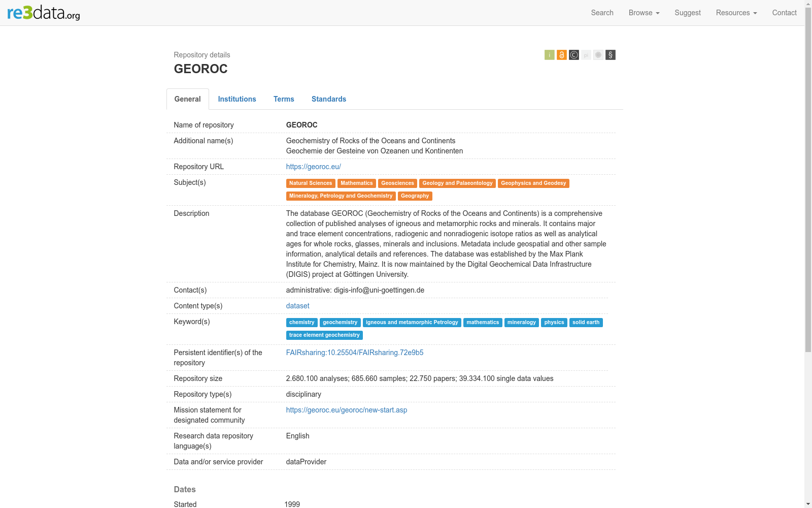
Task: Click the section sign policy badge
Action: tap(611, 55)
